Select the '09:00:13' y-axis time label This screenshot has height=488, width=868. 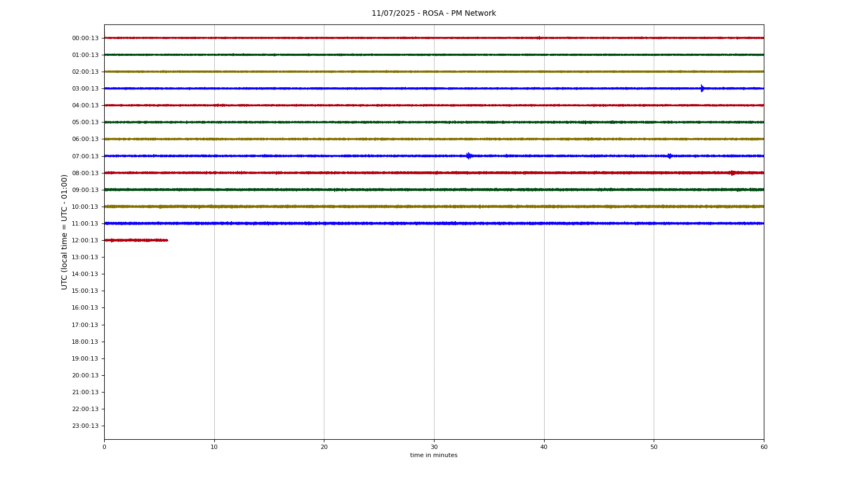(85, 190)
